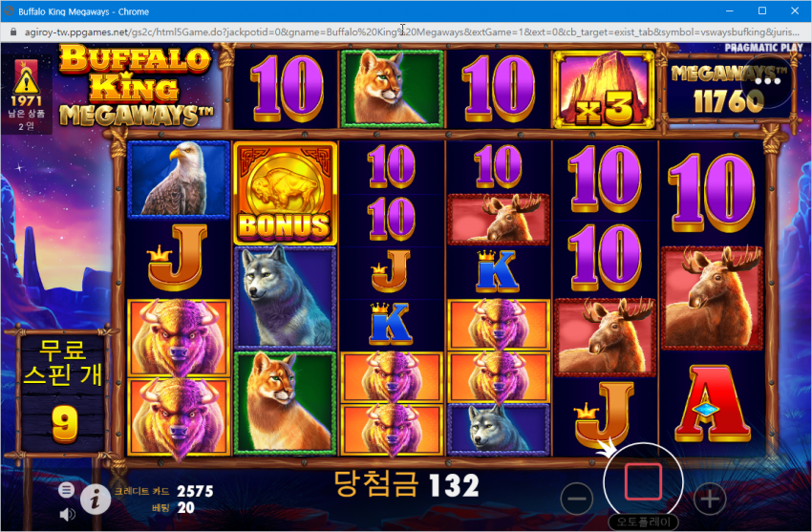The height and width of the screenshot is (532, 812).
Task: Click the red A card symbol
Action: click(712, 404)
